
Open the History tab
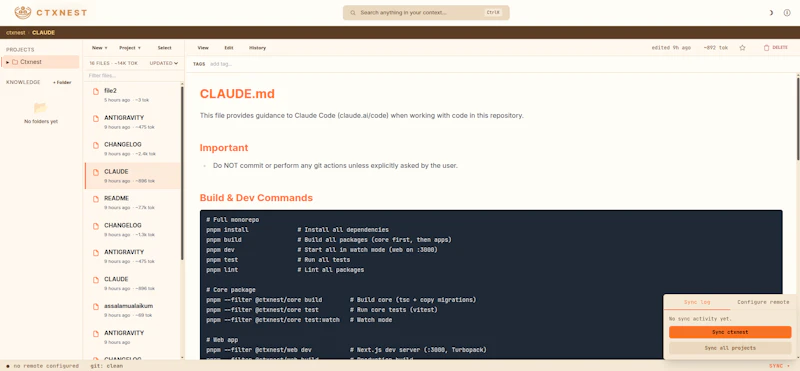[257, 47]
